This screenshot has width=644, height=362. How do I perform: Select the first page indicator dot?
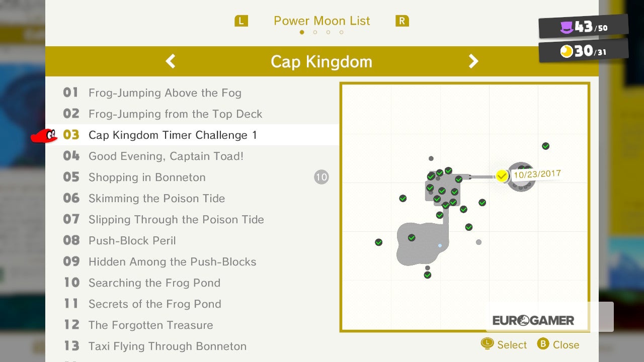(x=302, y=32)
